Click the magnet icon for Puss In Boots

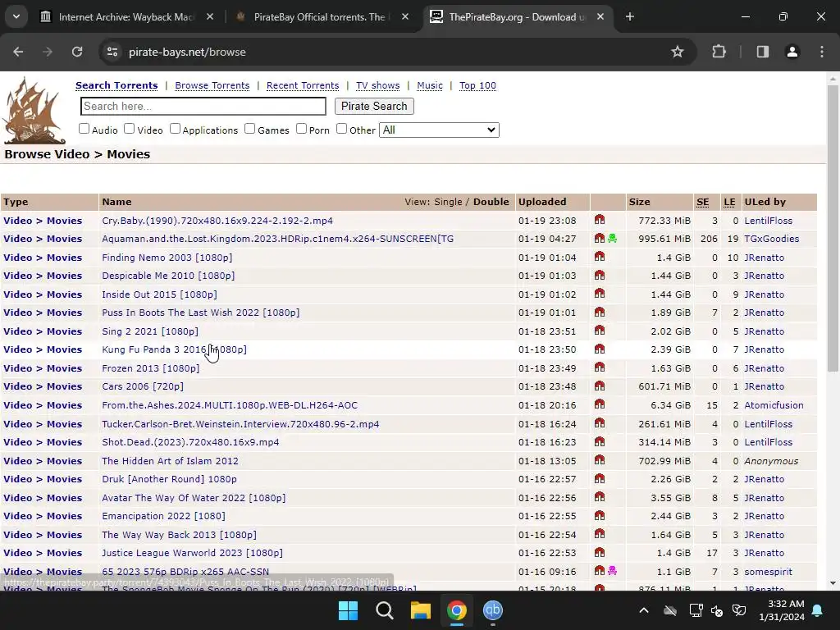tap(600, 312)
